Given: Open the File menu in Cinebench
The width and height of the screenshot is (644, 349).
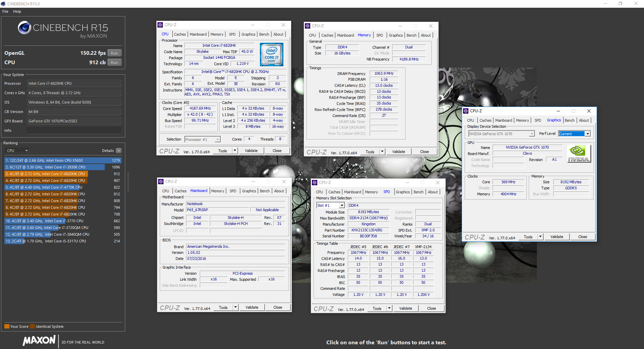Looking at the screenshot, I should [x=5, y=11].
